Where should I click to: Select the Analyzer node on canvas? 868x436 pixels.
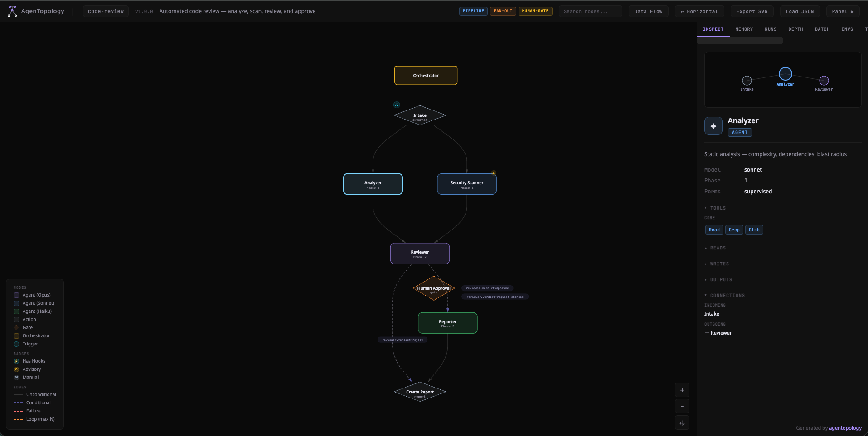point(373,184)
